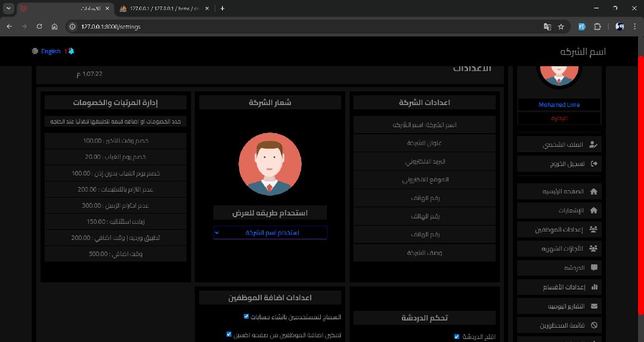Viewport: 644px width, 342px height.
Task: Click the browser home icon
Action: (55, 26)
